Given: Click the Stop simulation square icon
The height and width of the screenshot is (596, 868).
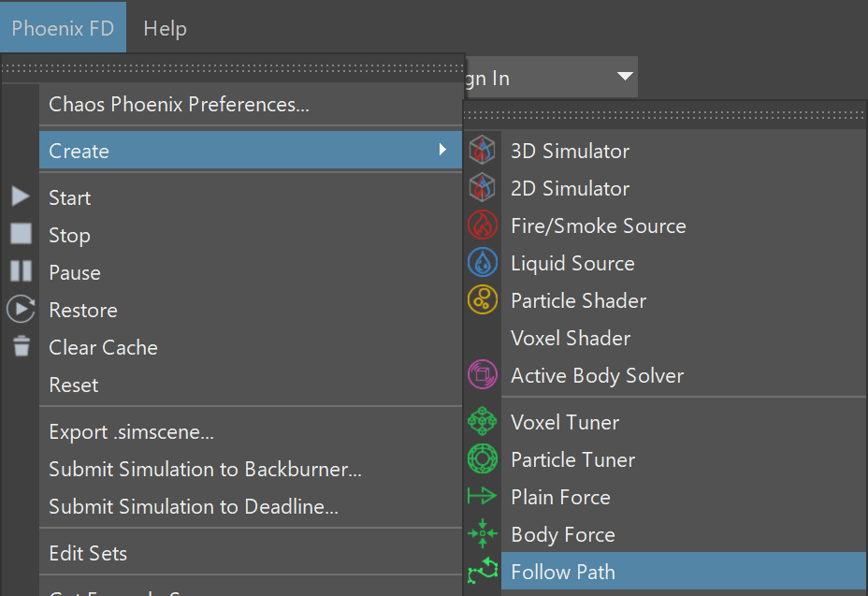Looking at the screenshot, I should point(21,234).
